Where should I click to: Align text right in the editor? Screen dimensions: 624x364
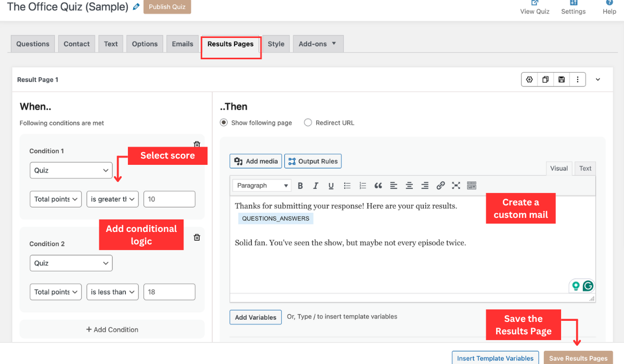(x=425, y=186)
